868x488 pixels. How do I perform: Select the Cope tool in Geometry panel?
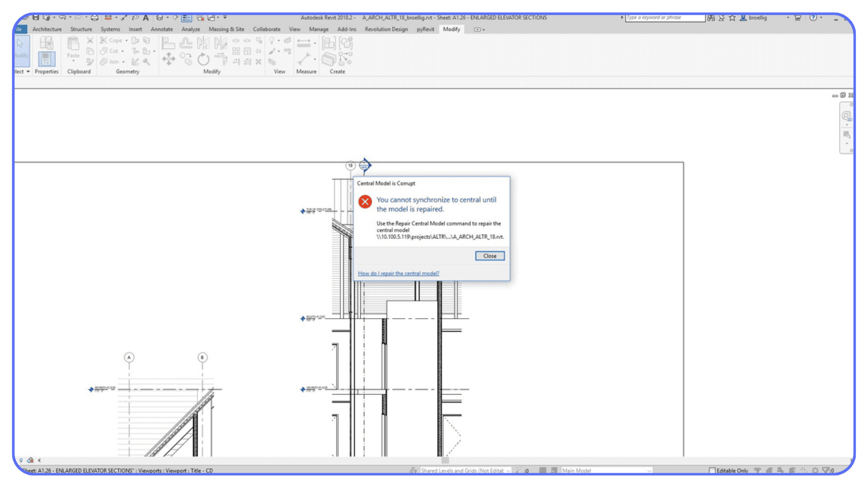pos(112,40)
